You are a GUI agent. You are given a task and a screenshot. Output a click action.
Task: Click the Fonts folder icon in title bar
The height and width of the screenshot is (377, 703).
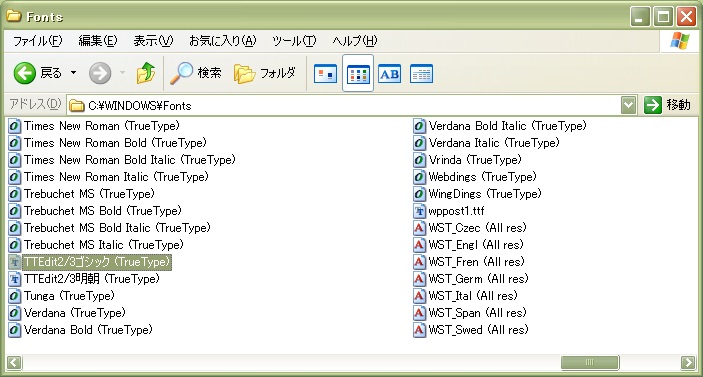click(13, 16)
